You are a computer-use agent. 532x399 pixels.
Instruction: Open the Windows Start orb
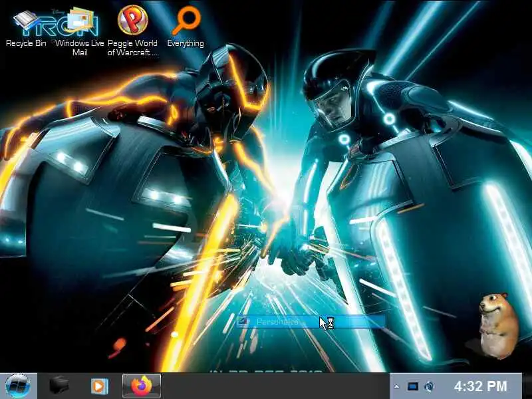pos(18,386)
